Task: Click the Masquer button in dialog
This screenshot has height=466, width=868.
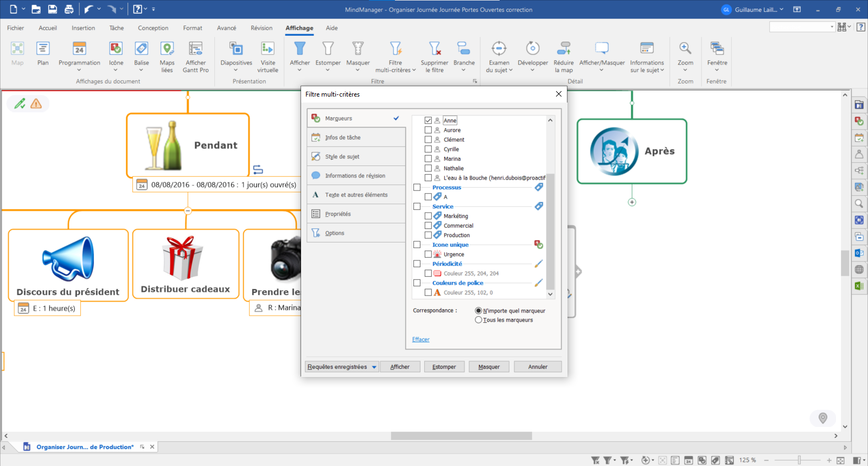Action: pyautogui.click(x=489, y=367)
